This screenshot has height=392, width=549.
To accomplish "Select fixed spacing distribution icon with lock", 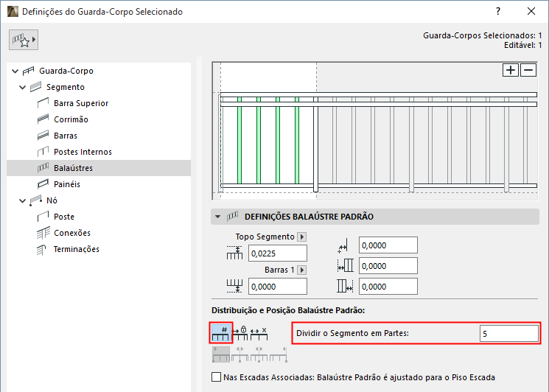I will 240,333.
